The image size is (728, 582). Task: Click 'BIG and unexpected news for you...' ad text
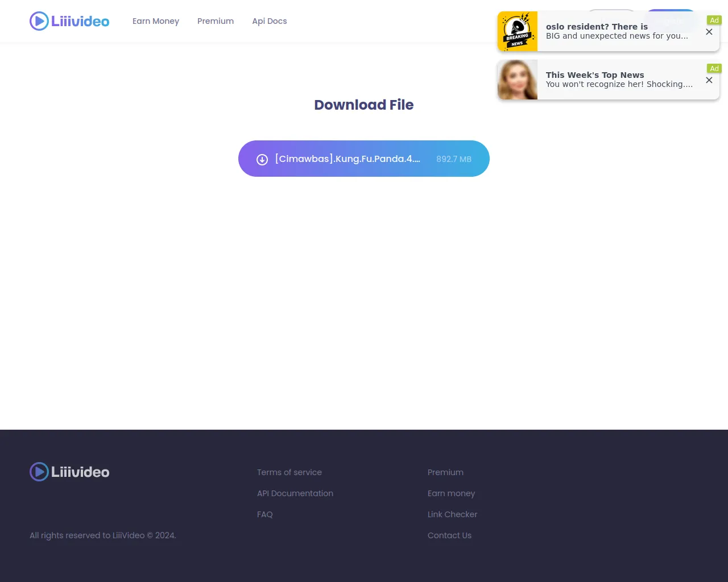(x=617, y=36)
